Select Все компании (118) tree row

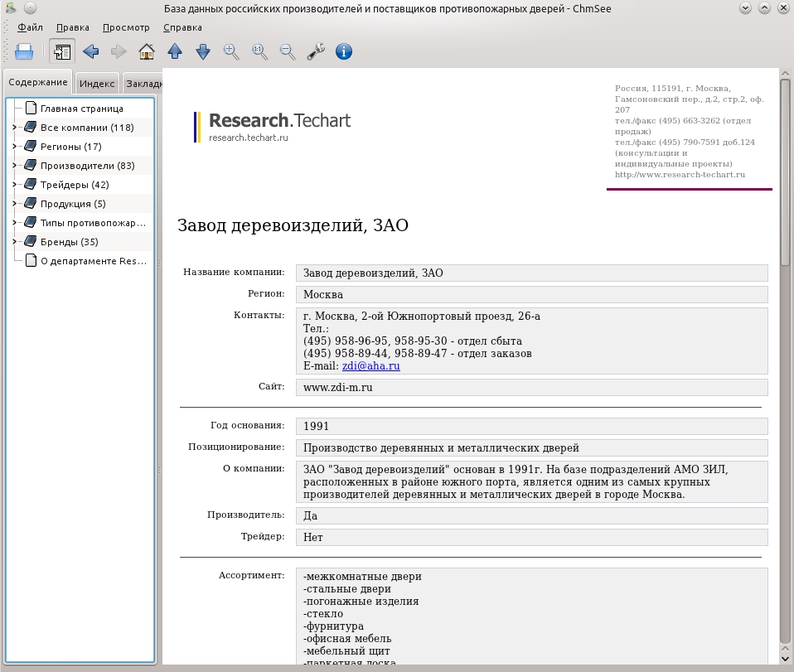click(80, 128)
